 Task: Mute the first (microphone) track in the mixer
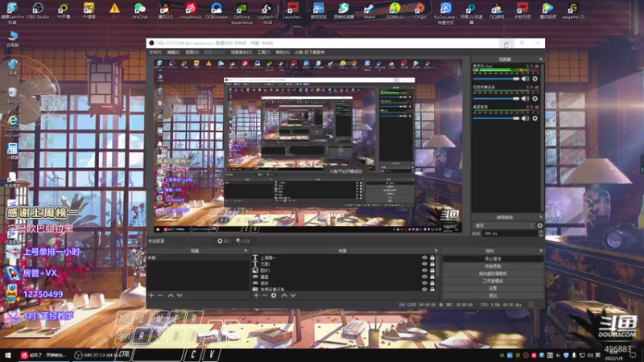click(x=525, y=78)
